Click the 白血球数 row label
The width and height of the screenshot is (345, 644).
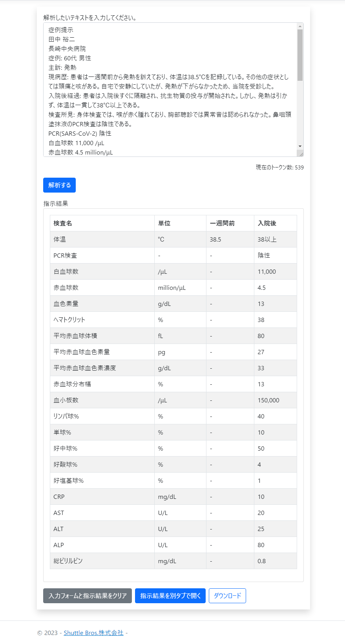(102, 271)
